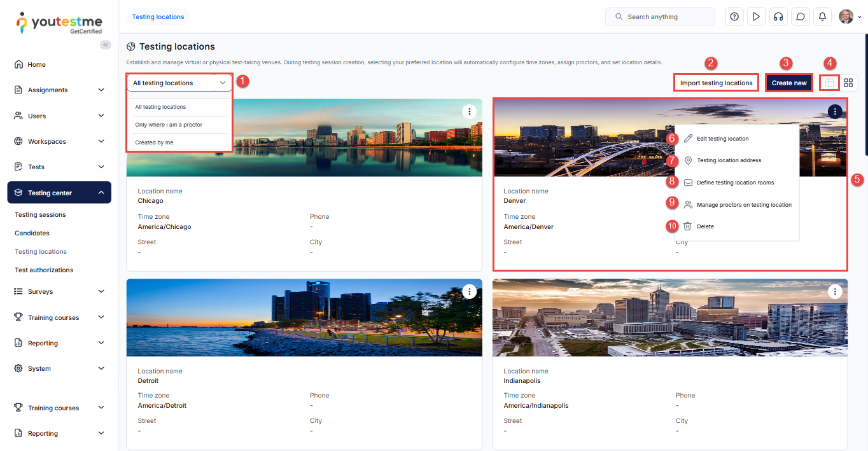Click the Detroit waterfront card image
This screenshot has height=451, width=868.
pos(304,317)
